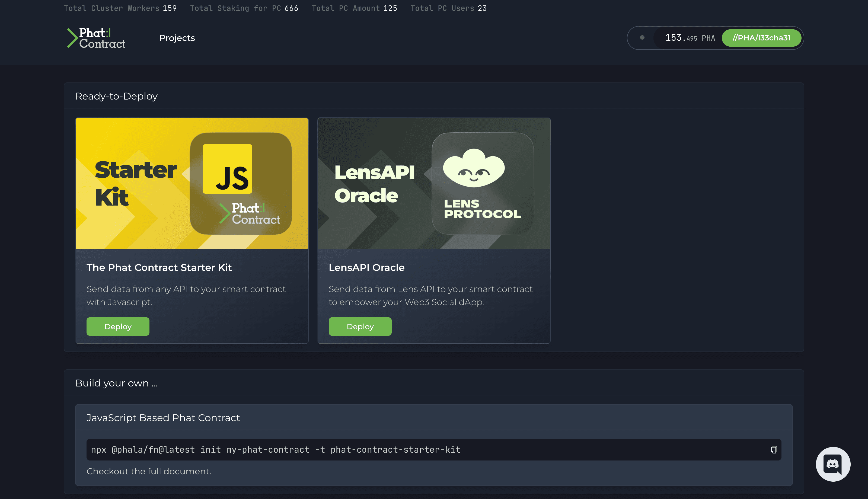The height and width of the screenshot is (499, 868).
Task: Open the Projects menu item
Action: (177, 38)
